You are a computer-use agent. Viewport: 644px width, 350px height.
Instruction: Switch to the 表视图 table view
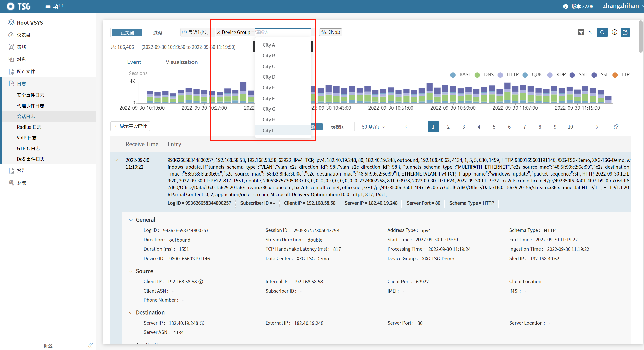coord(337,127)
